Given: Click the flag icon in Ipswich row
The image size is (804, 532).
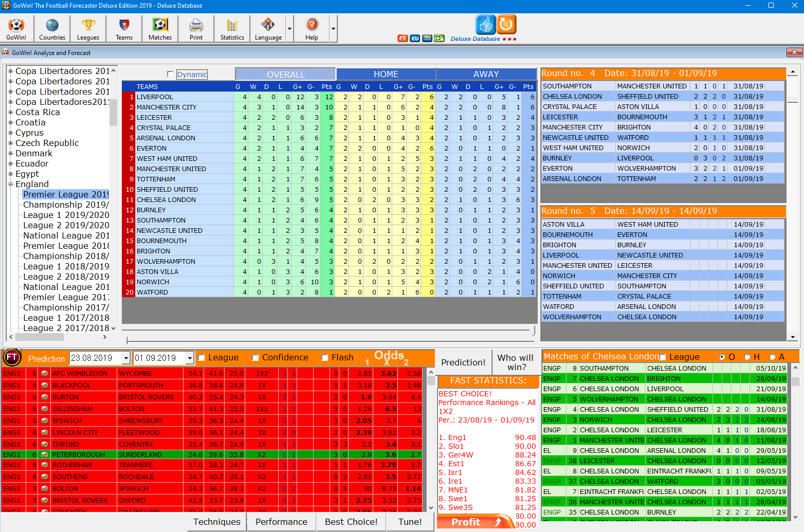Looking at the screenshot, I should [45, 421].
